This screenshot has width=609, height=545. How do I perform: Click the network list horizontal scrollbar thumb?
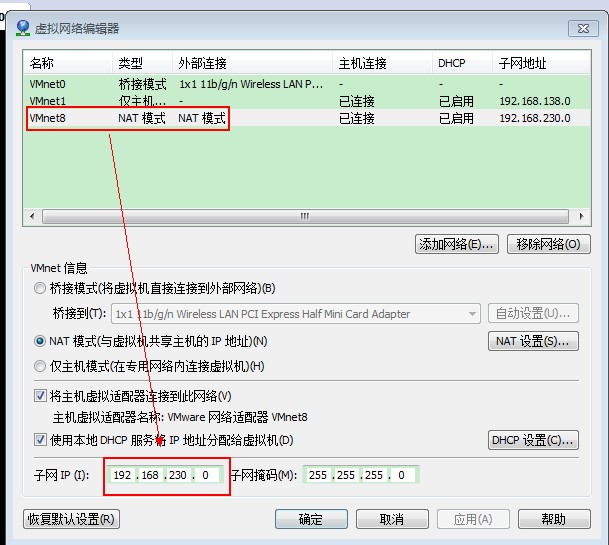[305, 216]
